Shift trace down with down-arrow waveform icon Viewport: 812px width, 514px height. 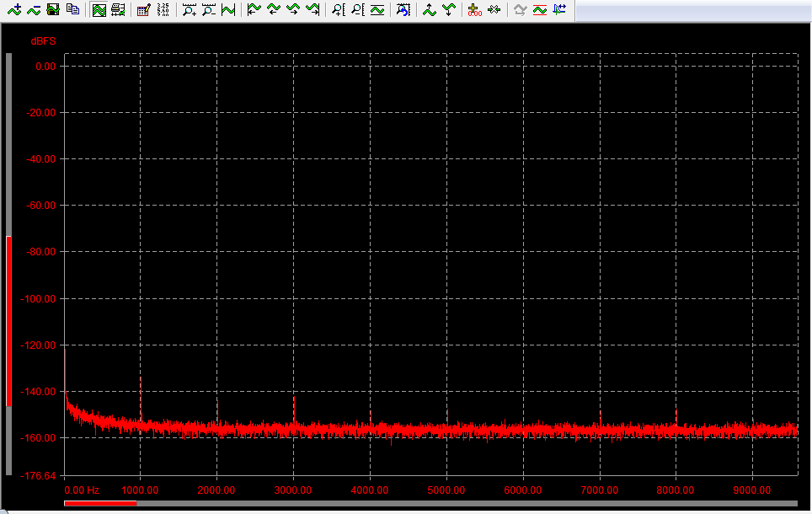coord(448,9)
